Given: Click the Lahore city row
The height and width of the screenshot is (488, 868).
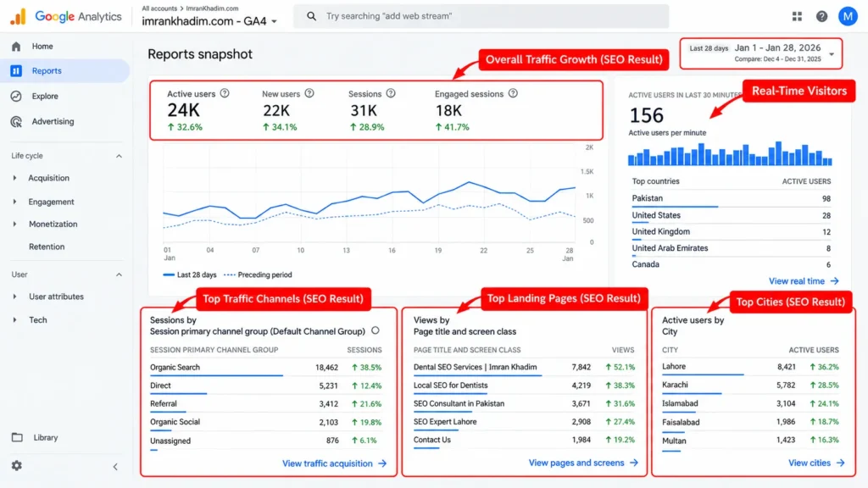Looking at the screenshot, I should (750, 367).
